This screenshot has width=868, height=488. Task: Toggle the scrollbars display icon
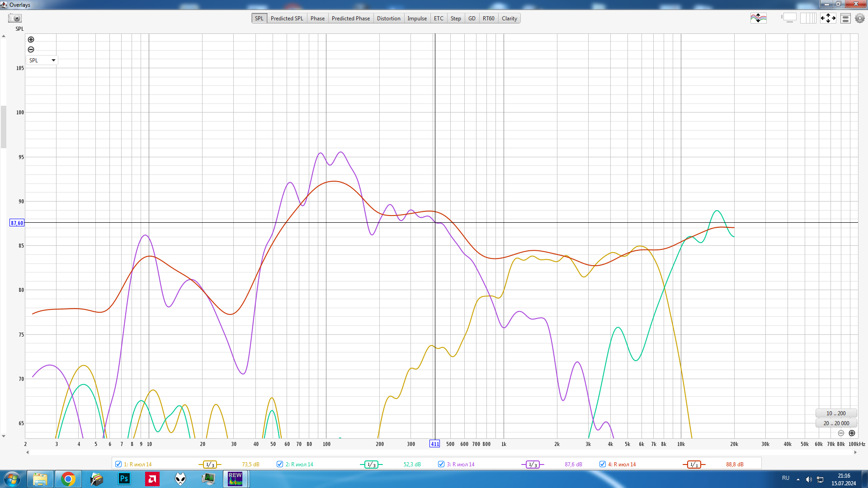pyautogui.click(x=789, y=19)
